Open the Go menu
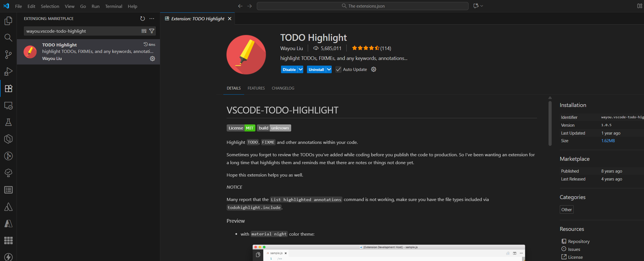This screenshot has width=644, height=261. (83, 6)
